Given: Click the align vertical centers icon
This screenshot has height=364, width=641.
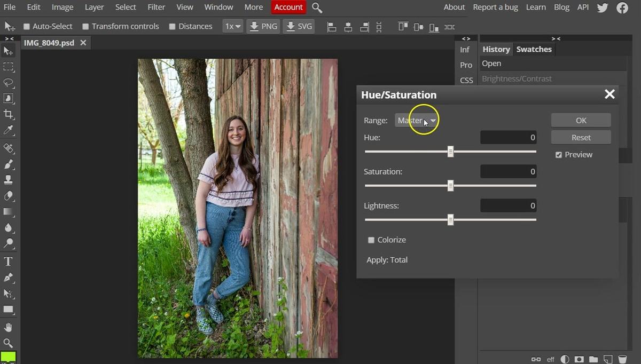Looking at the screenshot, I should (x=419, y=27).
